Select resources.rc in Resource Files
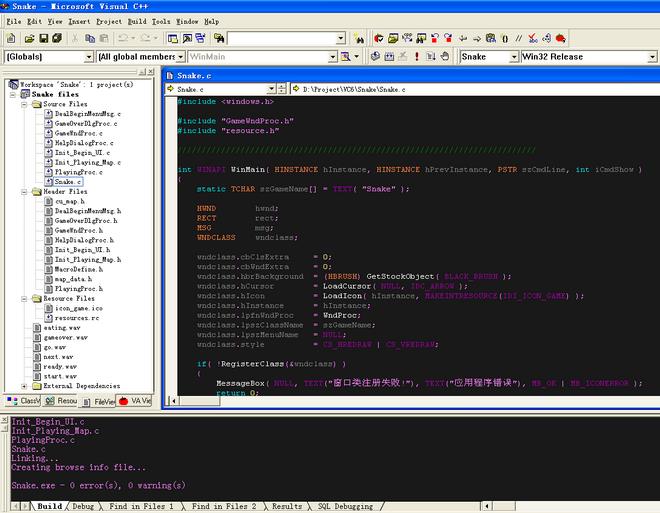This screenshot has width=660, height=513. pyautogui.click(x=77, y=318)
